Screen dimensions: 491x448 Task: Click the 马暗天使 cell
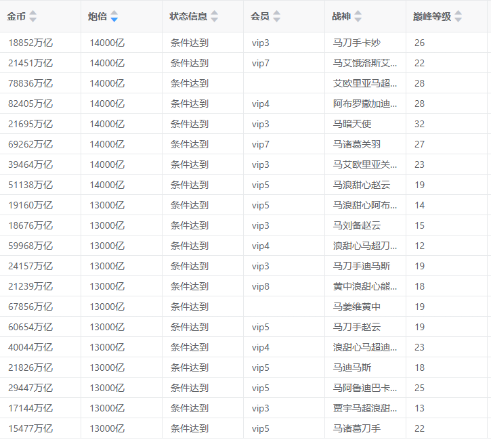352,124
